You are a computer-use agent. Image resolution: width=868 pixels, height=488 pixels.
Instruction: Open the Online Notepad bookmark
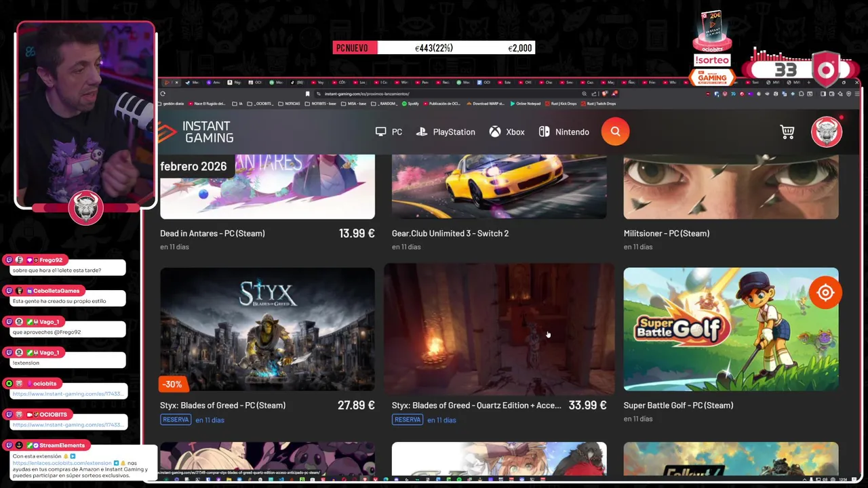[525, 104]
